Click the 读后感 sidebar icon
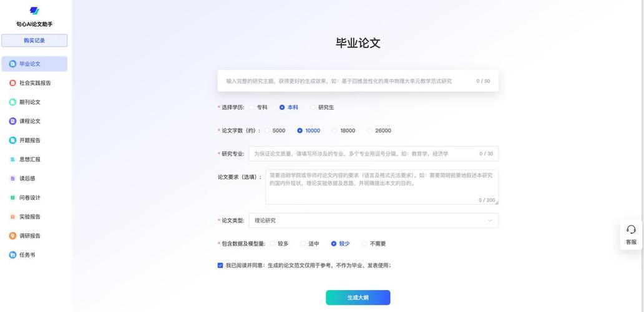This screenshot has width=644, height=312. 12,178
